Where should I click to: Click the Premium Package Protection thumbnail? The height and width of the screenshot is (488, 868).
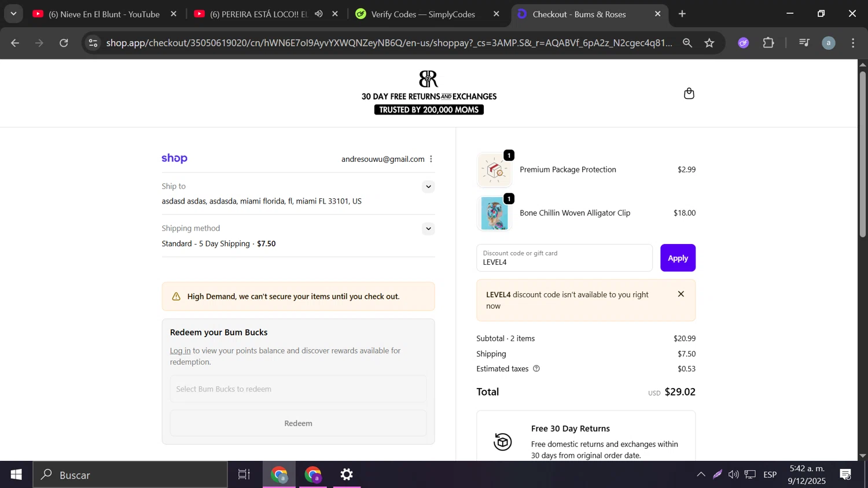click(x=494, y=170)
